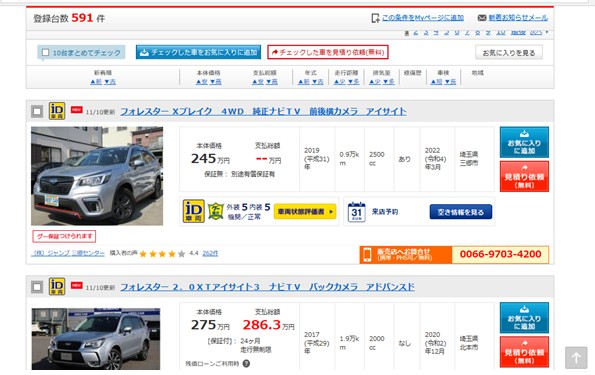This screenshot has height=375, width=595.
Task: Open the 262件 reviews link
Action: click(x=210, y=253)
